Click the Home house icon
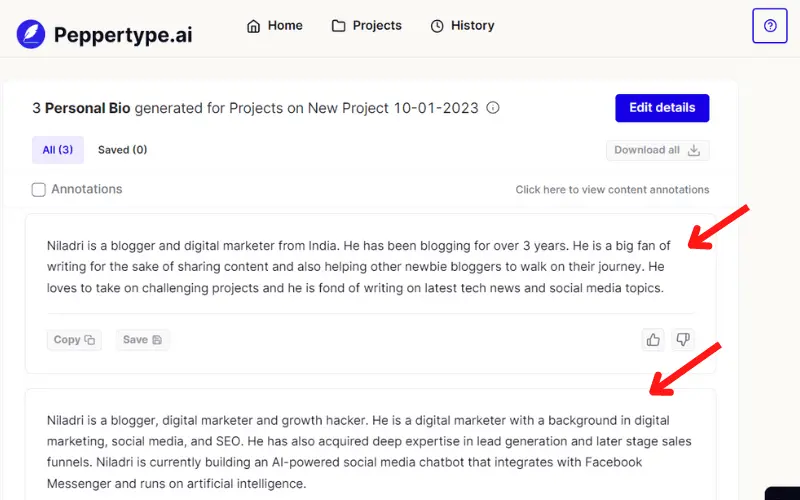The width and height of the screenshot is (800, 500). (x=254, y=26)
